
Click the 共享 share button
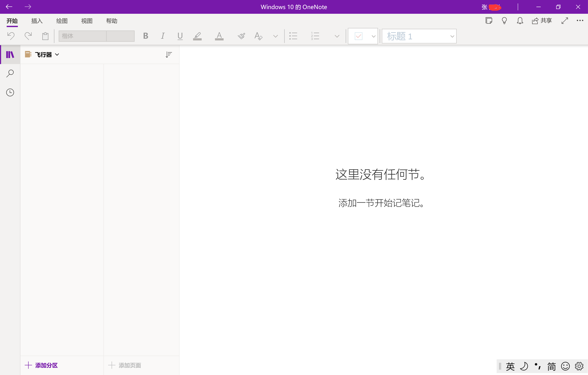pos(542,21)
